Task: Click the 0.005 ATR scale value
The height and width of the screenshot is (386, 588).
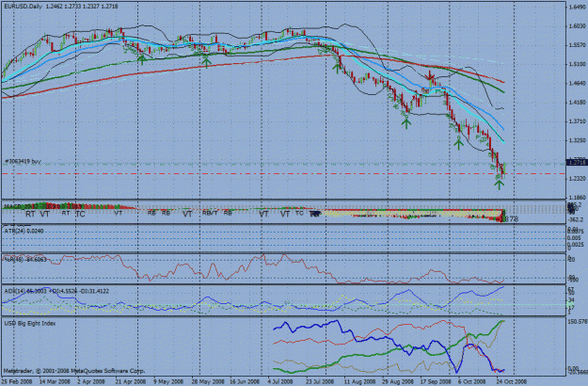Action: (574, 238)
